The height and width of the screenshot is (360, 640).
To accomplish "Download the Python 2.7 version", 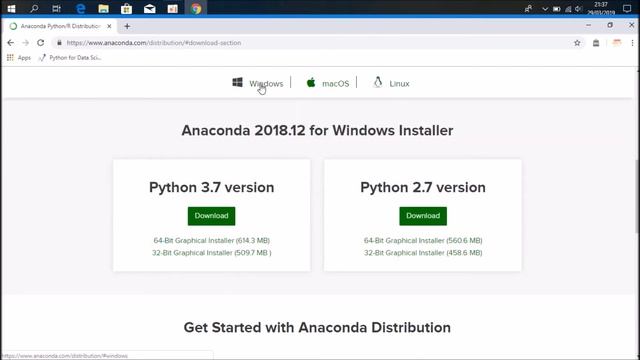I will coord(423,216).
